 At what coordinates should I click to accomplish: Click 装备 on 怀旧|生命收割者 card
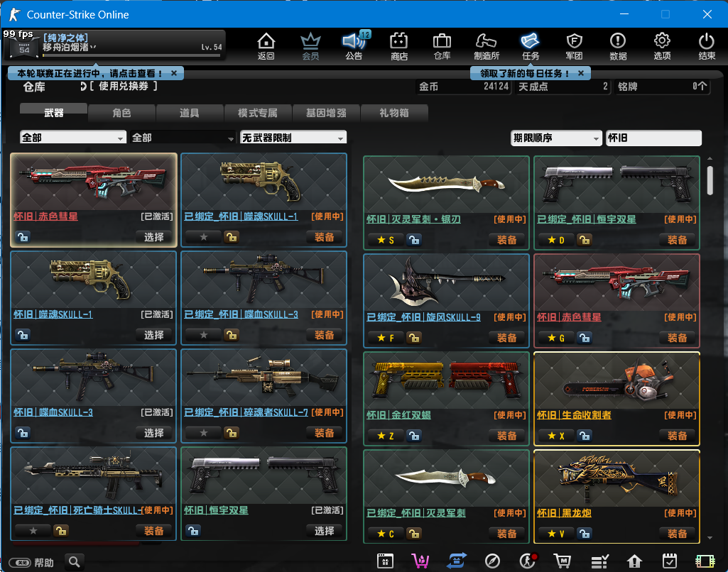point(677,436)
